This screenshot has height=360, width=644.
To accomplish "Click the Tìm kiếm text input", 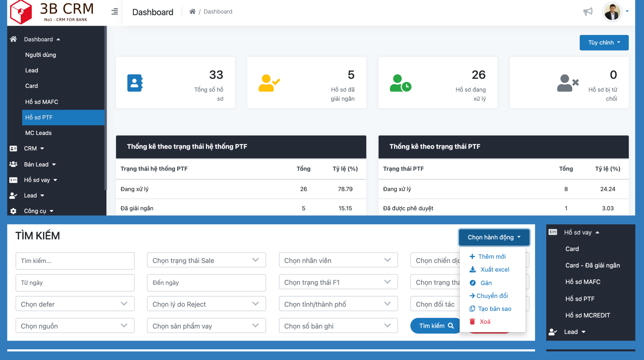I will click(x=75, y=261).
